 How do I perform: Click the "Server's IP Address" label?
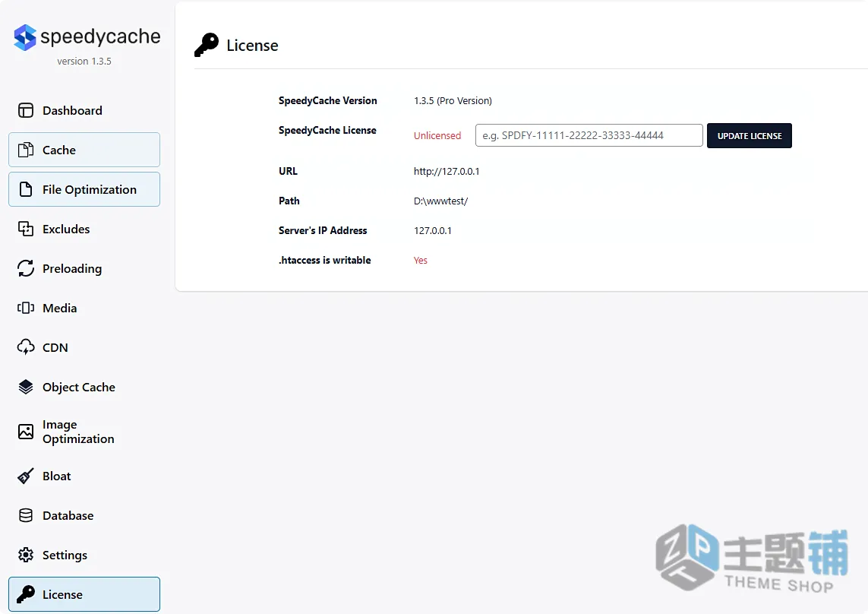[323, 230]
